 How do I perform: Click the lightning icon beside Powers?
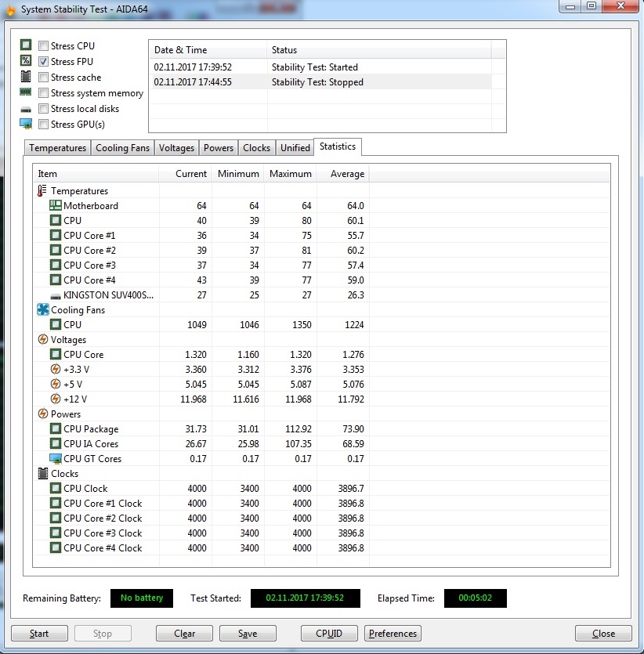(x=43, y=414)
